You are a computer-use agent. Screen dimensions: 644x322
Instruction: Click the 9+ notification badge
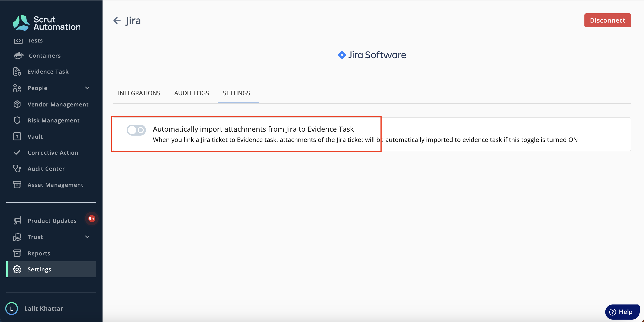92,219
